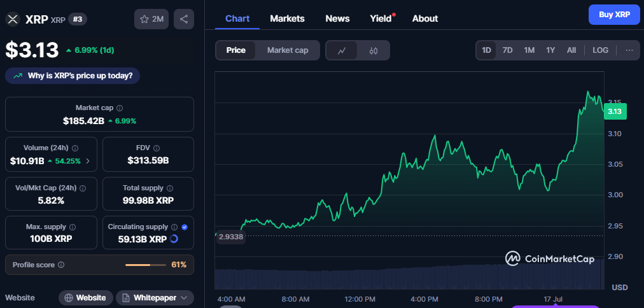This screenshot has width=644, height=308.
Task: Click the globe icon on Website button
Action: pyautogui.click(x=69, y=298)
